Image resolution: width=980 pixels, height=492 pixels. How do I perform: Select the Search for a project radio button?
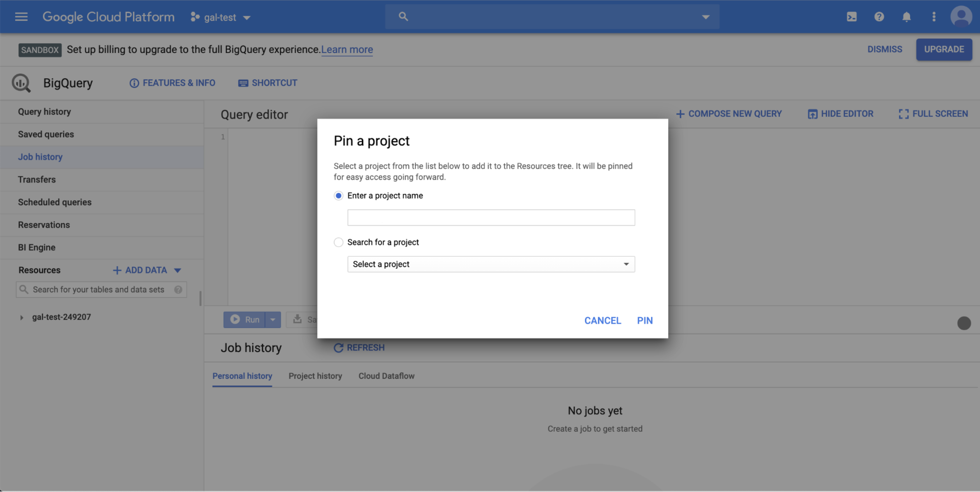coord(338,243)
